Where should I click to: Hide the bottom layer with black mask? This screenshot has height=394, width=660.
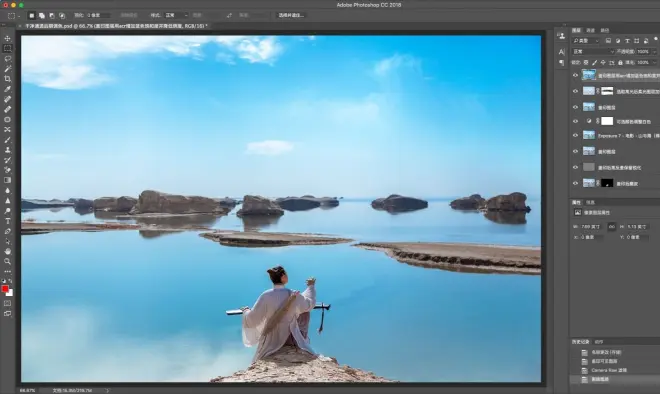575,183
